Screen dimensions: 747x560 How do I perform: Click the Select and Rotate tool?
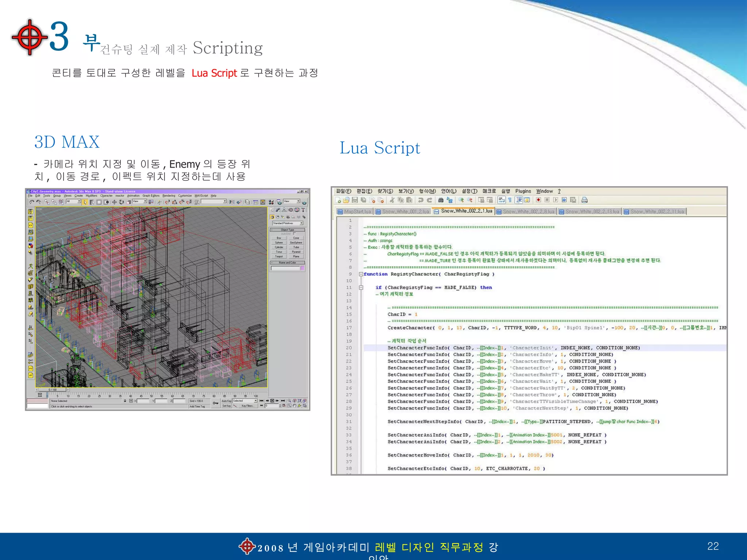point(121,202)
